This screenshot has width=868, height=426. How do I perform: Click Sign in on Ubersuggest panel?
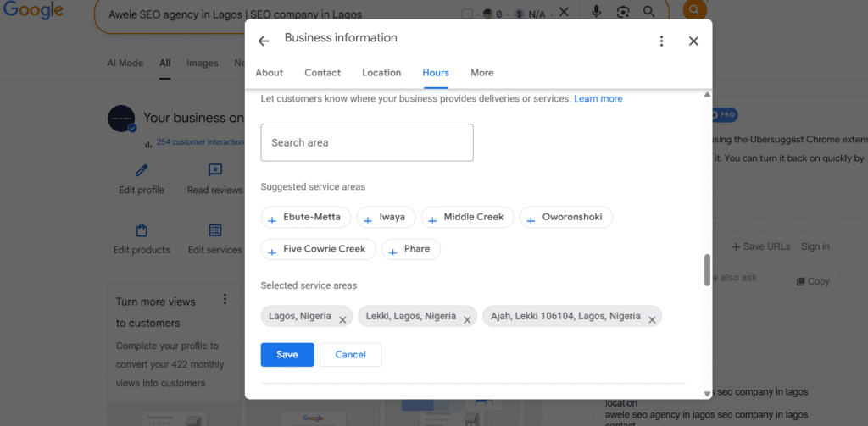click(x=815, y=246)
